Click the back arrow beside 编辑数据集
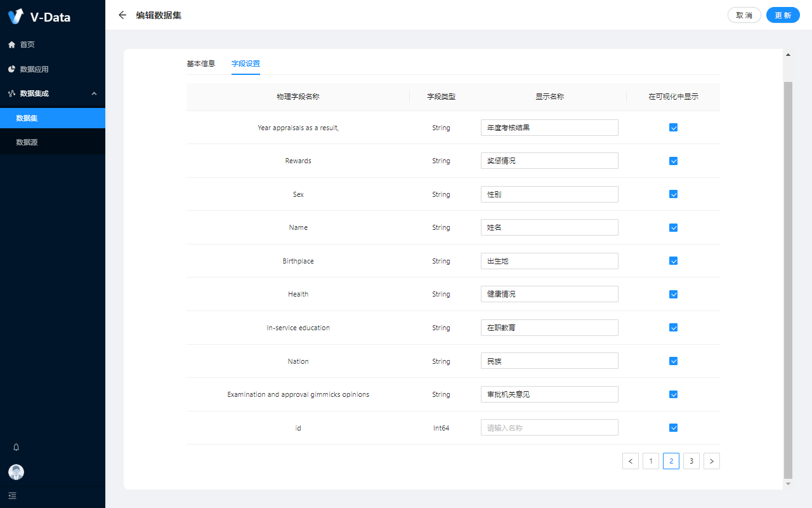The height and width of the screenshot is (508, 812). click(122, 15)
